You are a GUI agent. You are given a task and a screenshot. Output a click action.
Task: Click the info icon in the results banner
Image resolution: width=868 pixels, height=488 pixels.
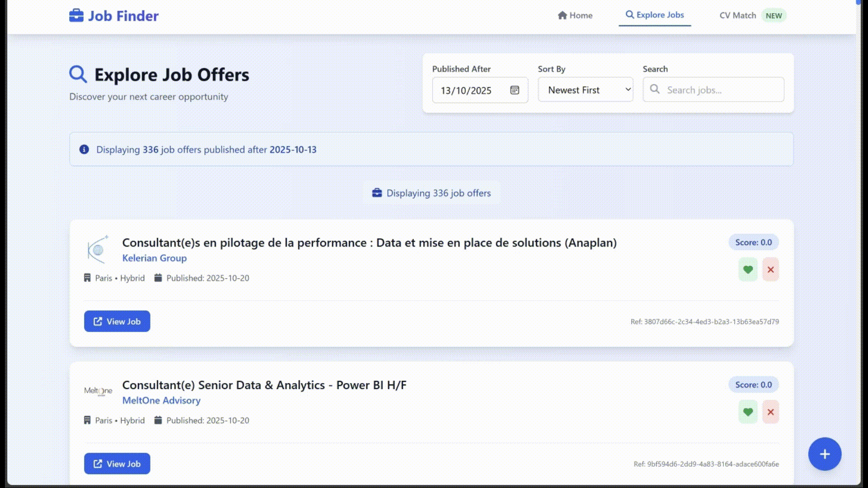[84, 149]
